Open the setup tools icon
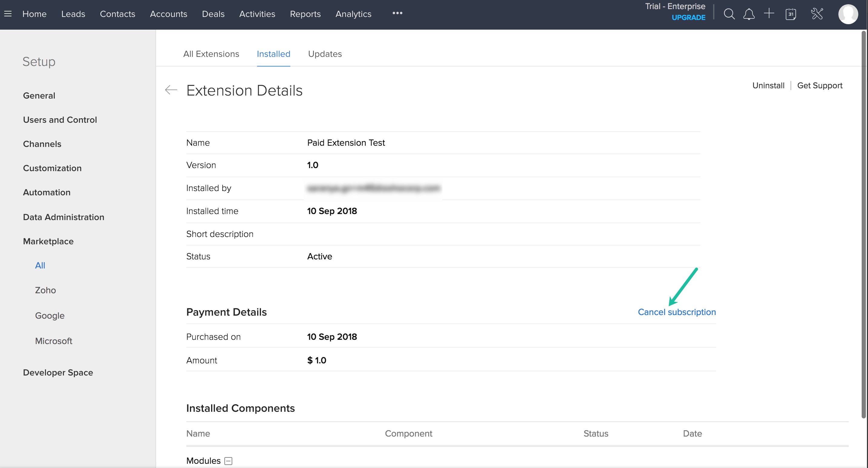Screen dimensions: 868x468 point(817,14)
